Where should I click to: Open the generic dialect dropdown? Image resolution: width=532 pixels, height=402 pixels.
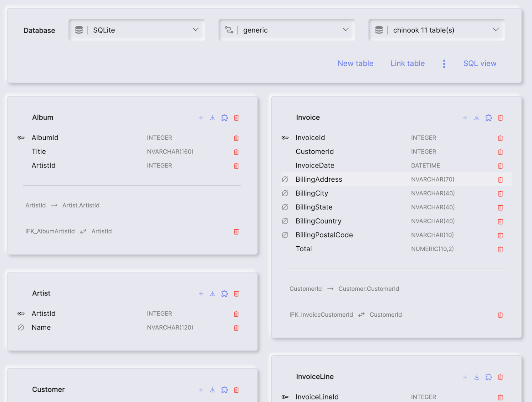point(287,30)
